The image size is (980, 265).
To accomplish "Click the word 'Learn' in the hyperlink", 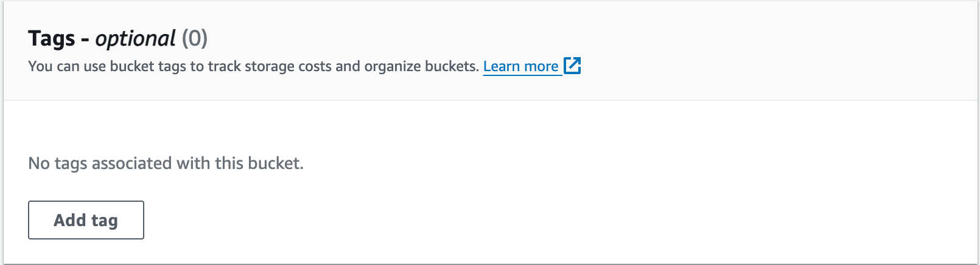I will (x=502, y=66).
